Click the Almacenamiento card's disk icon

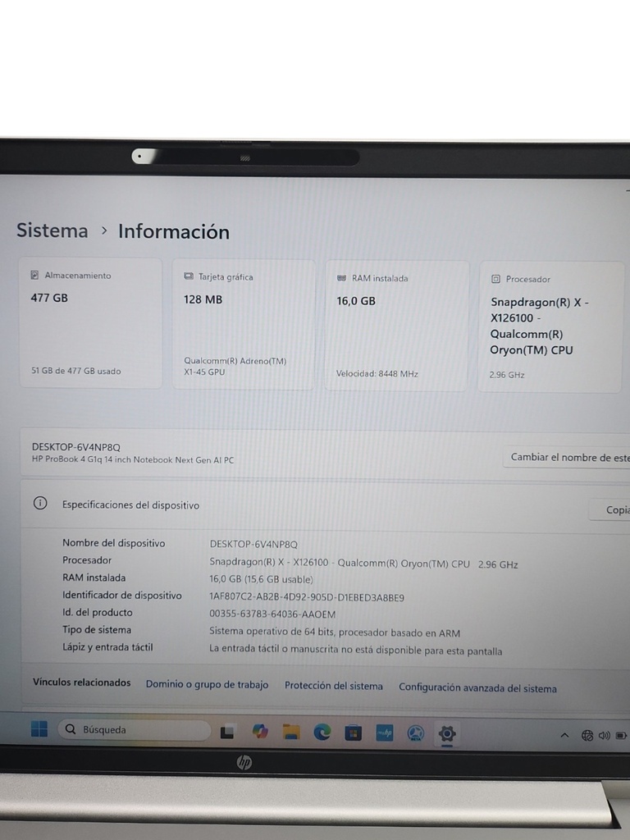pyautogui.click(x=34, y=275)
